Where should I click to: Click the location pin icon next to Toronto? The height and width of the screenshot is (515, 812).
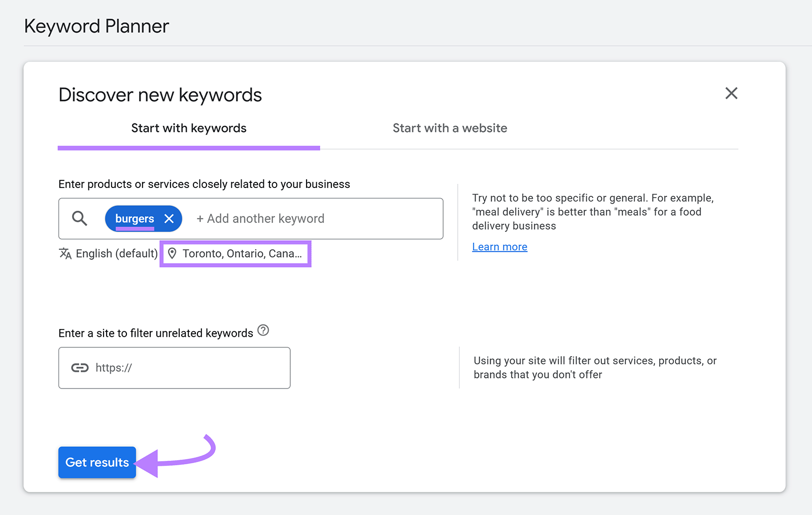(173, 253)
